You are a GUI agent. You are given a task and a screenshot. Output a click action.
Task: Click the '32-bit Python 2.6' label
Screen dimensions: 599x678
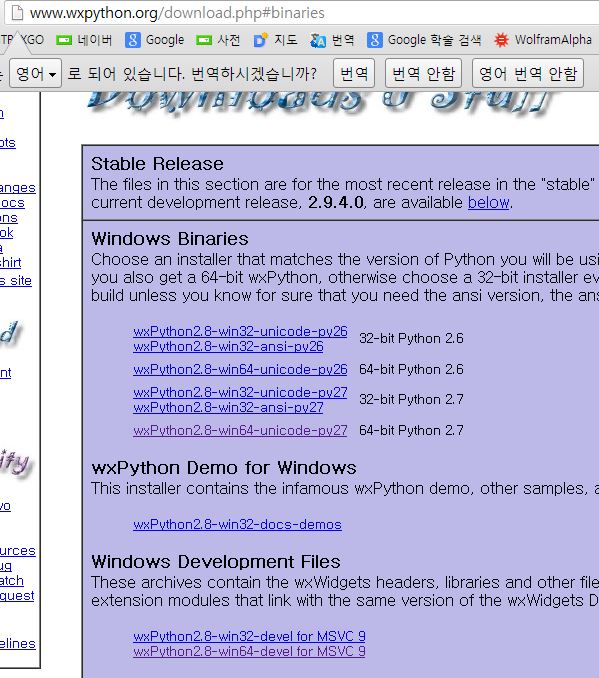(411, 338)
